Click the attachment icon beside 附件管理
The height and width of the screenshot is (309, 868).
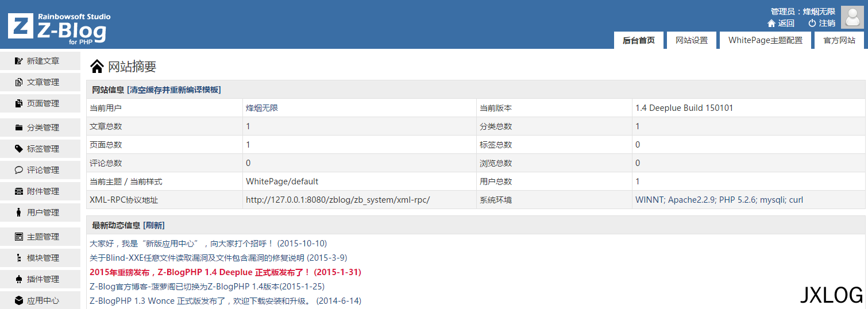[19, 191]
